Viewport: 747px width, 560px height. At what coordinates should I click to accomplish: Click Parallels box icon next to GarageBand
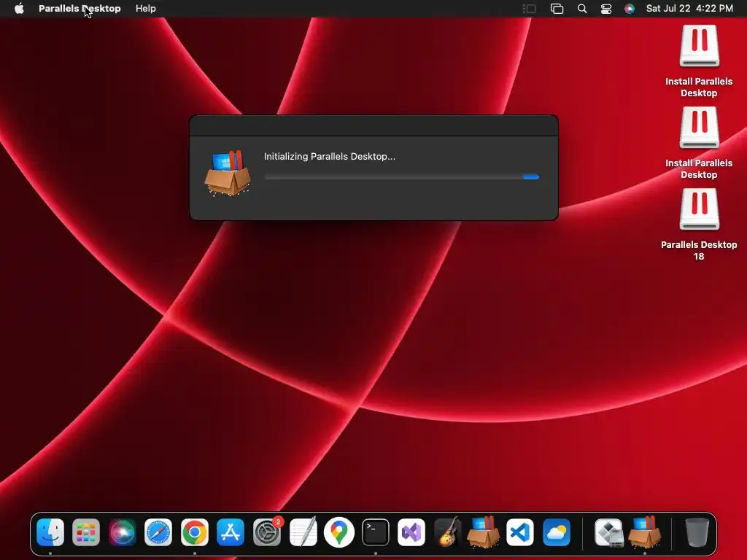pos(483,531)
